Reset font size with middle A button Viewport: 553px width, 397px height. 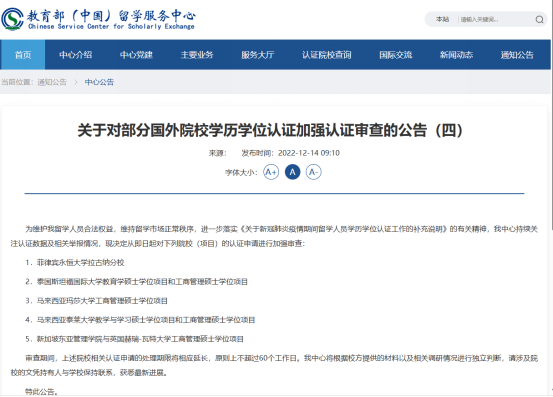point(292,172)
